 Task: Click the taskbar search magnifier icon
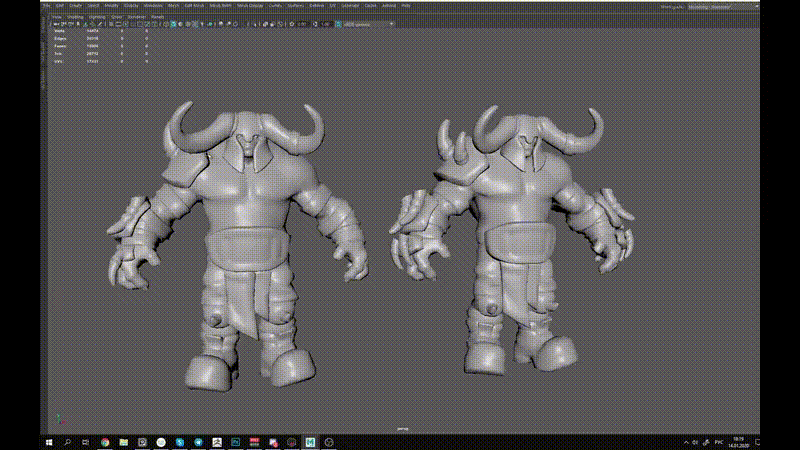pos(67,441)
